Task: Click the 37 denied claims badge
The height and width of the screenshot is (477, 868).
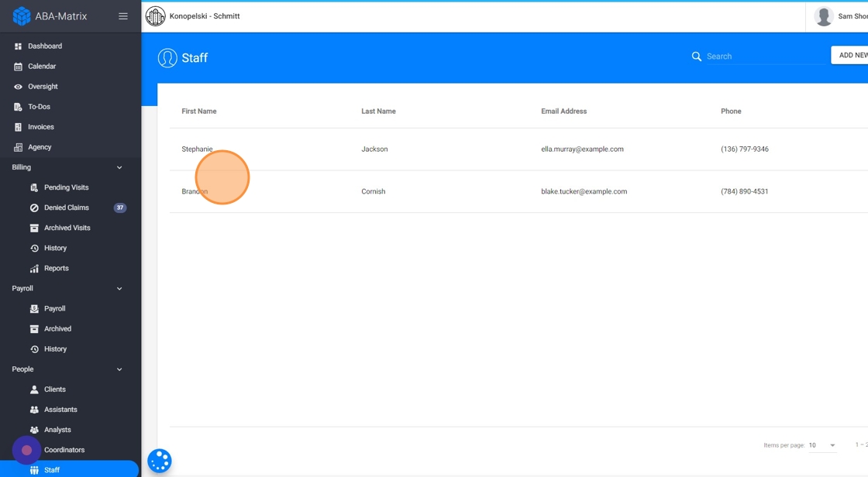Action: [x=120, y=208]
